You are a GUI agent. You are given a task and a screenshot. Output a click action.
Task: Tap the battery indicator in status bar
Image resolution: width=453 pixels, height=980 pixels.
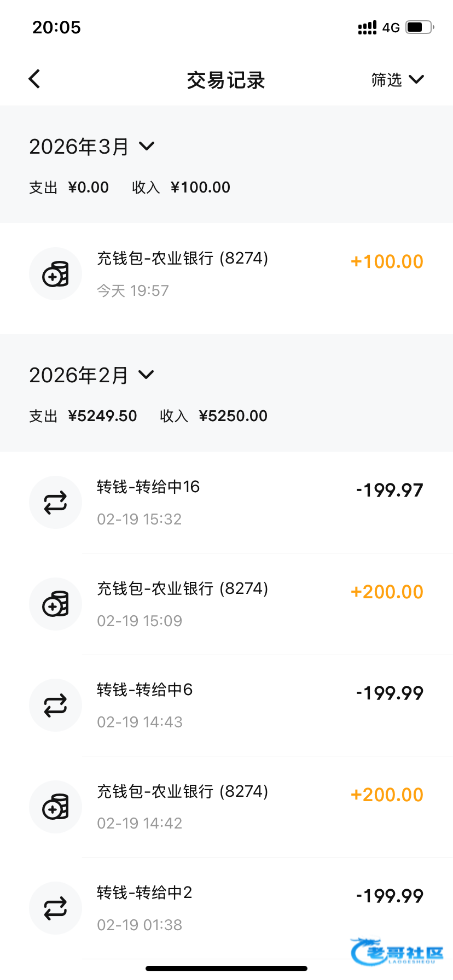(419, 27)
